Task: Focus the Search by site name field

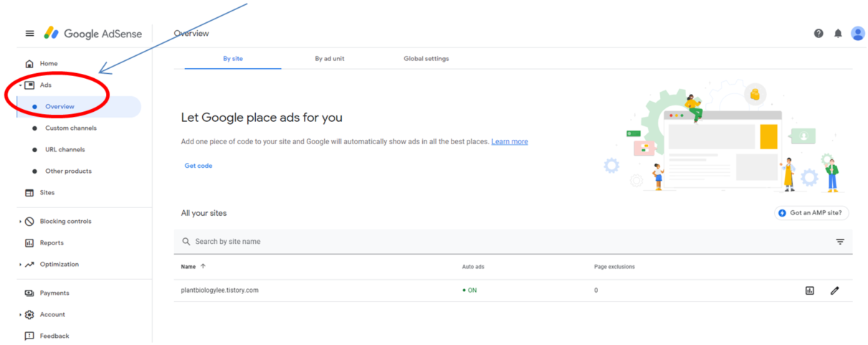Action: click(513, 242)
